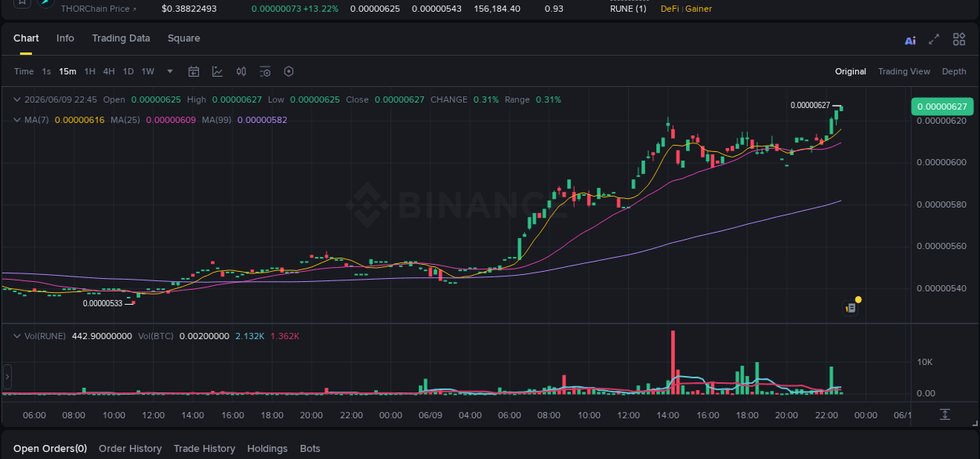980x459 pixels.
Task: Open the chart display settings list icon
Action: click(x=265, y=71)
